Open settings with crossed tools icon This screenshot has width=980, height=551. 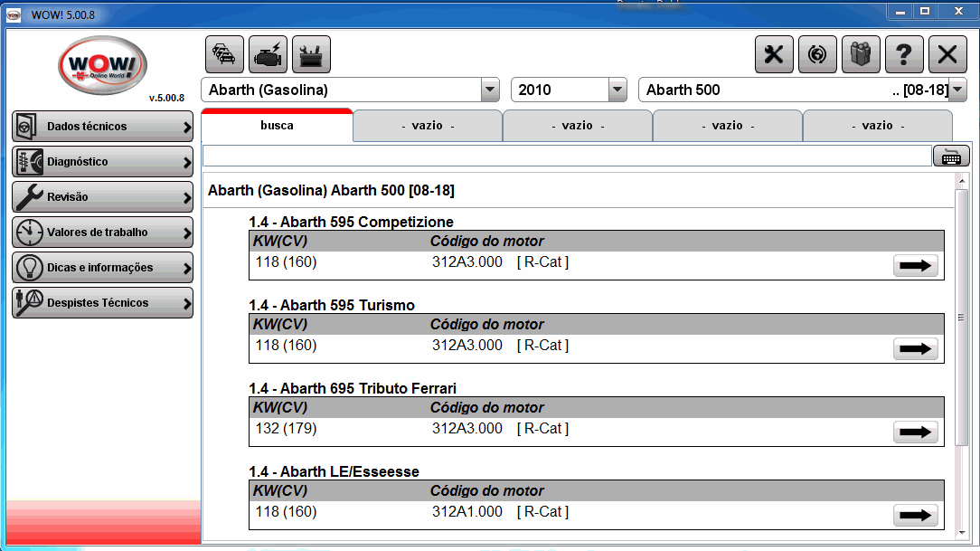pyautogui.click(x=774, y=54)
